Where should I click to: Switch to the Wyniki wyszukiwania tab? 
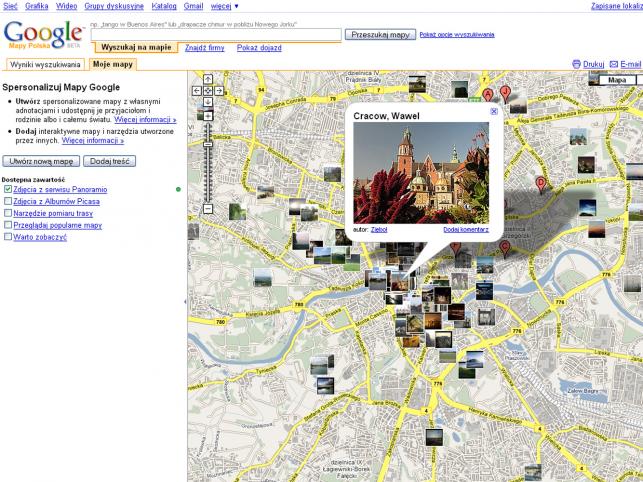(x=45, y=64)
